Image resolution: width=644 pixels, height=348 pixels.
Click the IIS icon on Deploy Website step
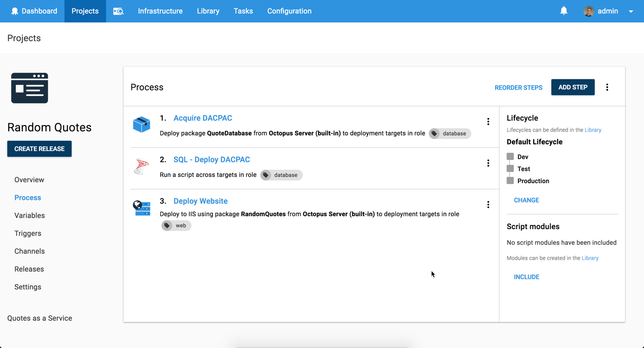point(141,207)
